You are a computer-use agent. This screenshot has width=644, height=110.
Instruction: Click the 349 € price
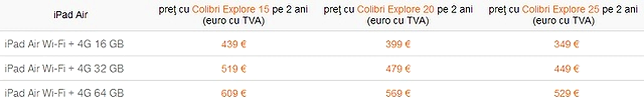click(x=566, y=44)
